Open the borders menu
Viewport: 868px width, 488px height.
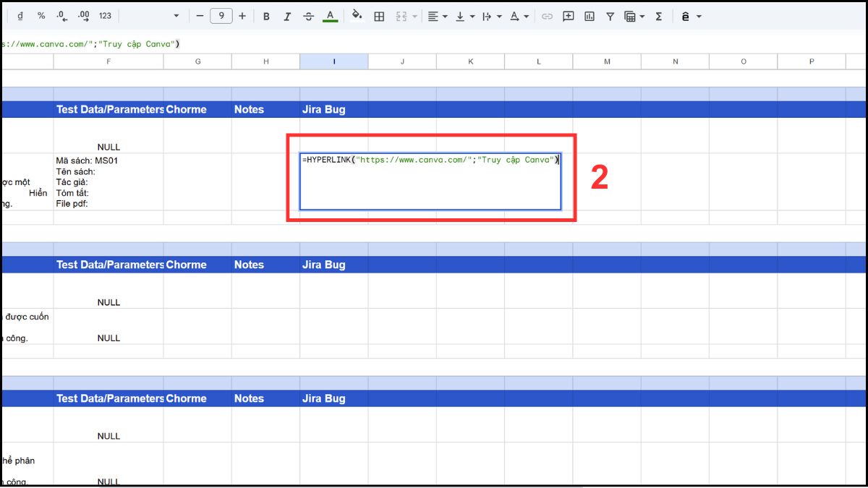coord(379,15)
